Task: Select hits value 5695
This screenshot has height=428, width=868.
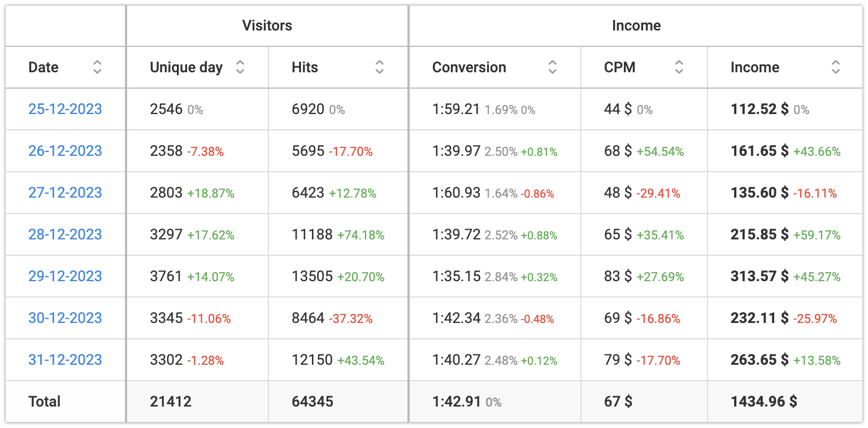Action: [x=308, y=151]
